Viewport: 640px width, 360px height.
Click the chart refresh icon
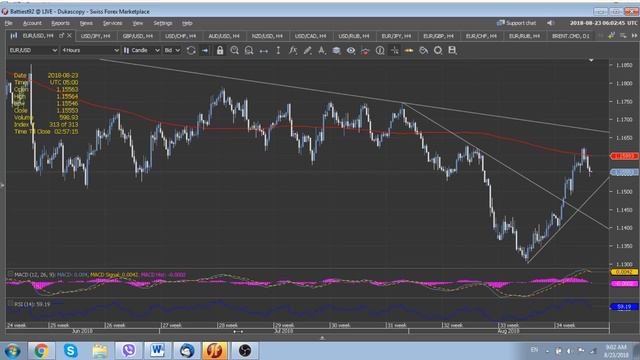(x=191, y=50)
